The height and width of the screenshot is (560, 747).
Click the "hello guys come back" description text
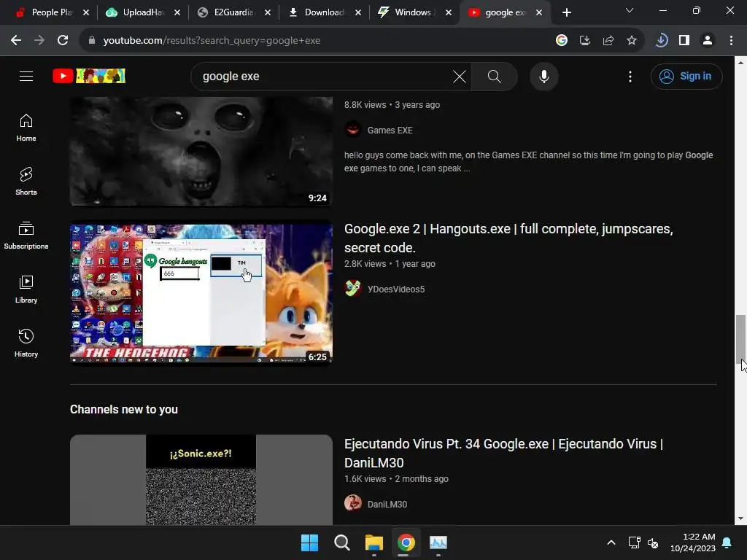(x=528, y=161)
